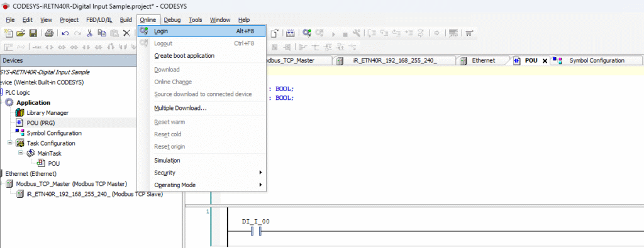
Task: Select POU under MainTask
Action: [x=54, y=164]
